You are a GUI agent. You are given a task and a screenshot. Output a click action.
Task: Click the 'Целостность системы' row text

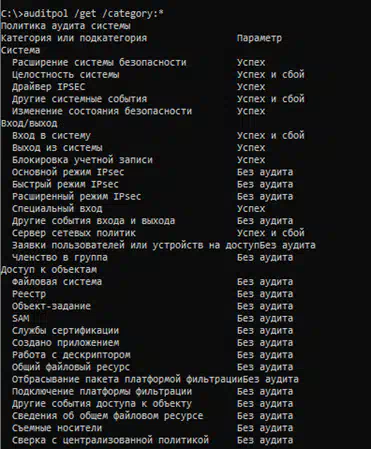point(66,75)
